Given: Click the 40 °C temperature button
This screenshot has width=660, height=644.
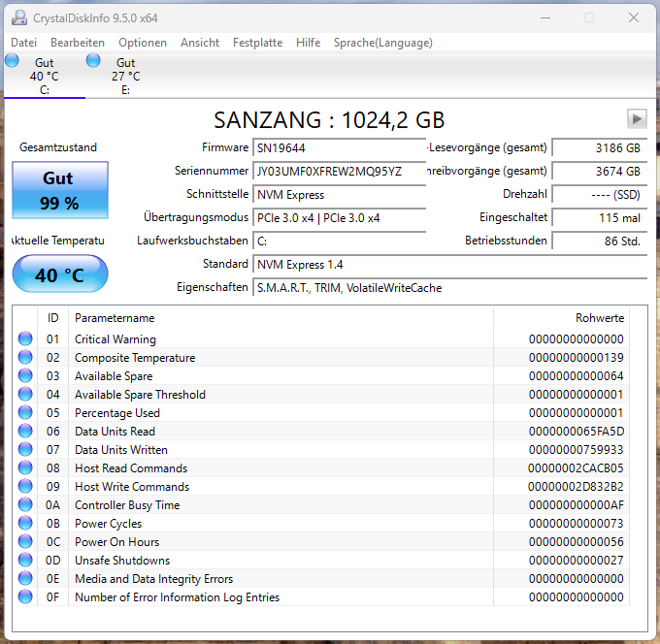Looking at the screenshot, I should [60, 274].
